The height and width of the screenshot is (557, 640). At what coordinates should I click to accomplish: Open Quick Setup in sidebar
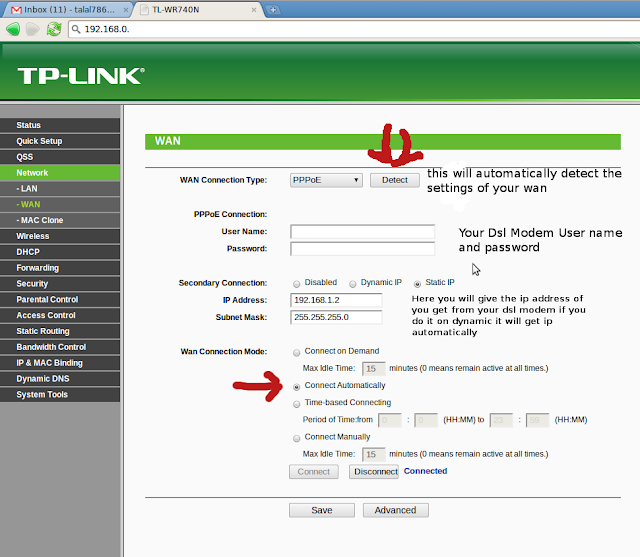60,141
